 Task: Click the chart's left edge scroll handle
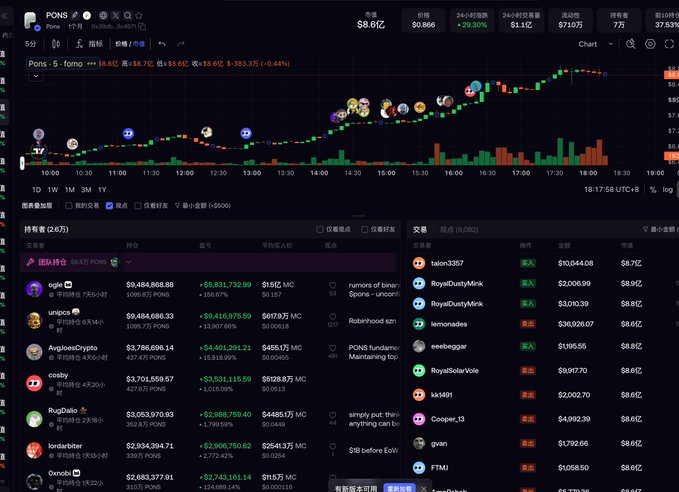point(22,163)
